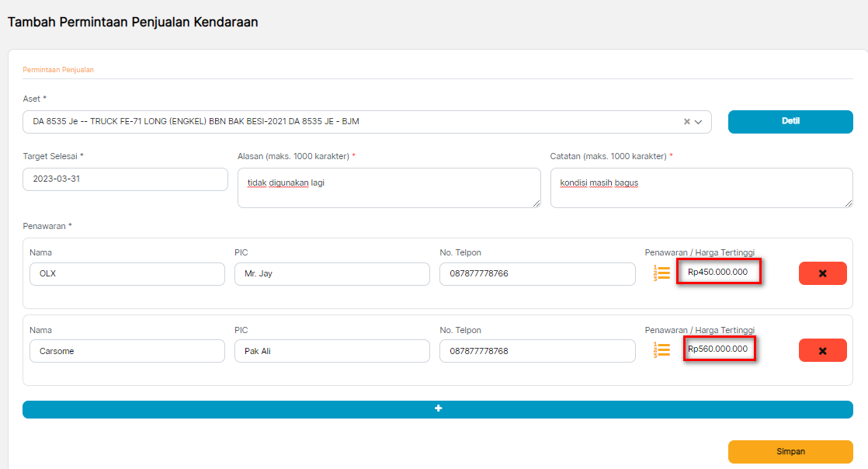Click the PIC field with Mr. Jay
This screenshot has height=469, width=868.
332,274
